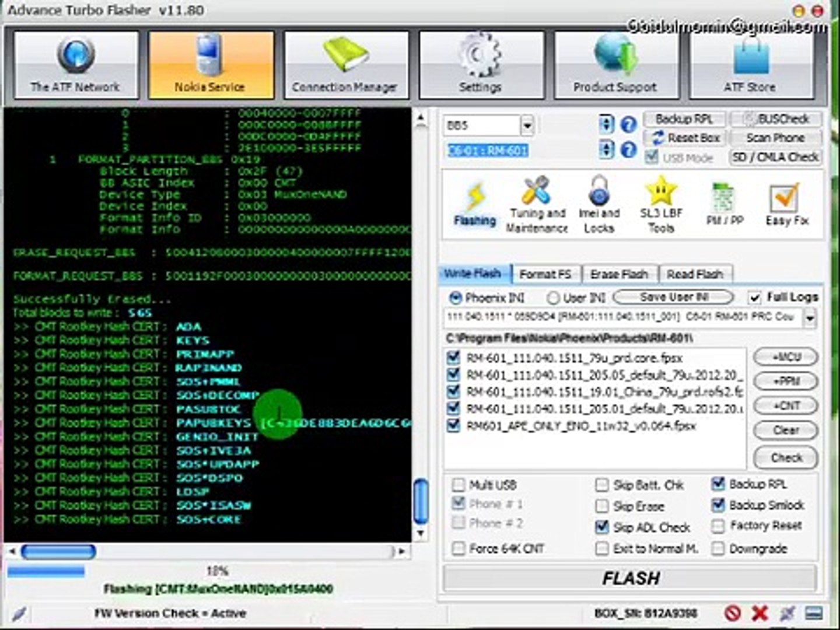The image size is (840, 630).
Task: Select the Flashing lightning icon
Action: click(x=475, y=204)
